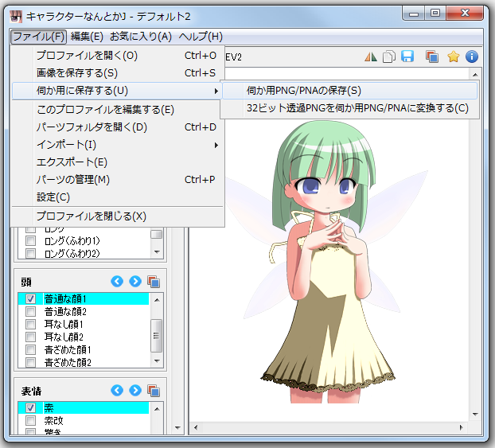The image size is (495, 448).
Task: Click the 頭 list scrollbar thumb
Action: click(157, 336)
